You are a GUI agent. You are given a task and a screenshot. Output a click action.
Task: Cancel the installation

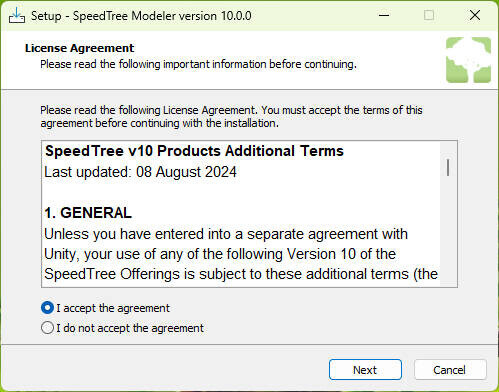[449, 370]
